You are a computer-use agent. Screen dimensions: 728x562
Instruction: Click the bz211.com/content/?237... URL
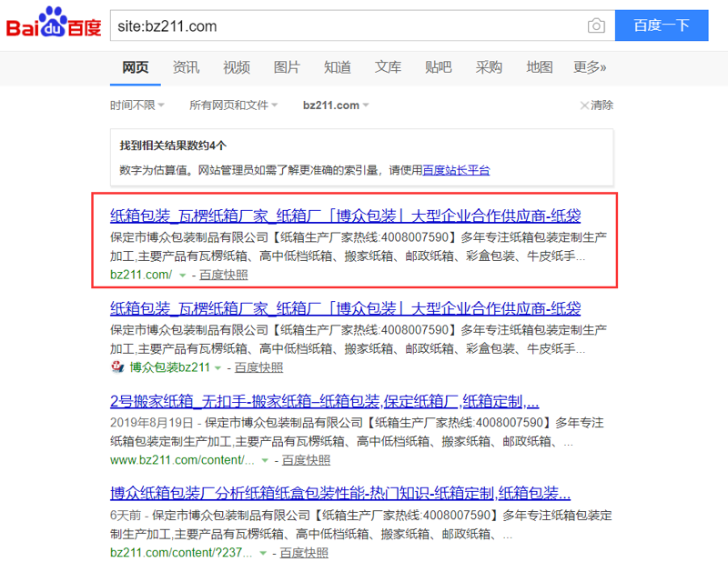(x=181, y=553)
